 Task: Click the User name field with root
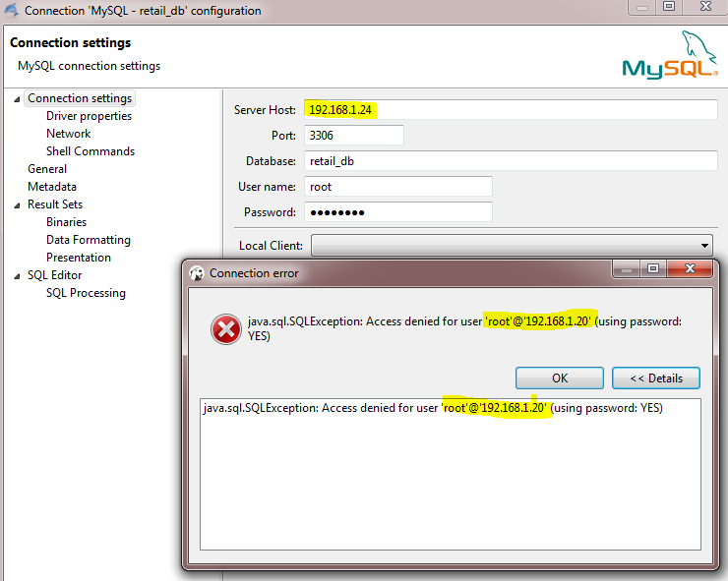[398, 187]
